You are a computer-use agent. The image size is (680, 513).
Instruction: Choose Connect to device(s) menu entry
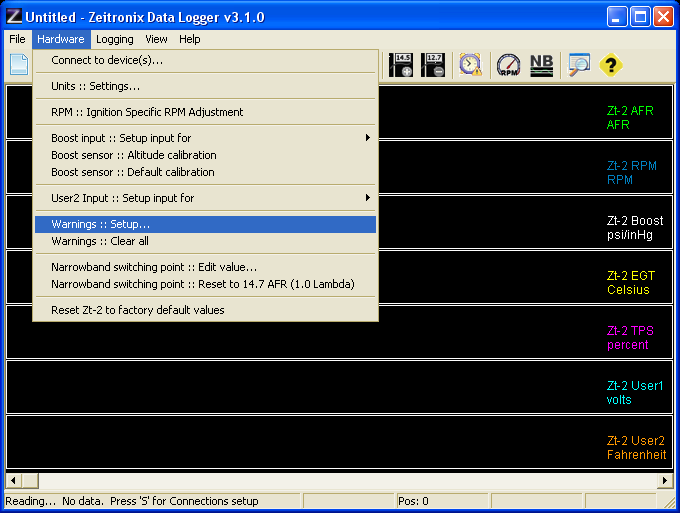(x=107, y=60)
